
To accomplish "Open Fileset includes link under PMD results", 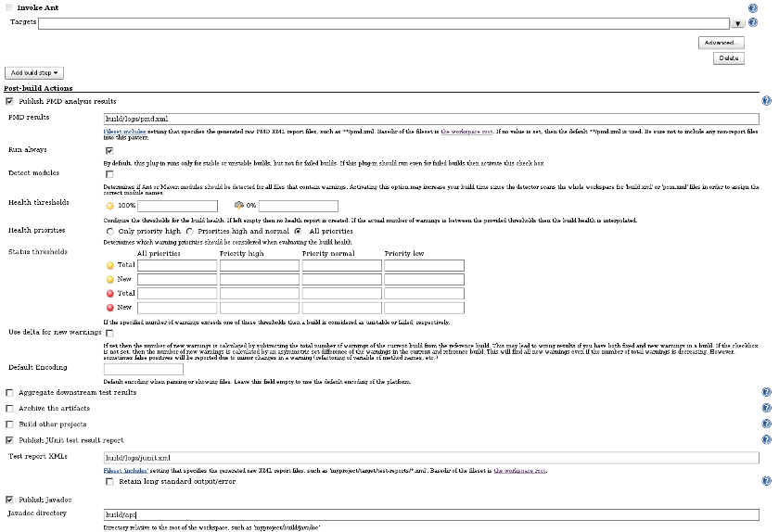I will (124, 132).
